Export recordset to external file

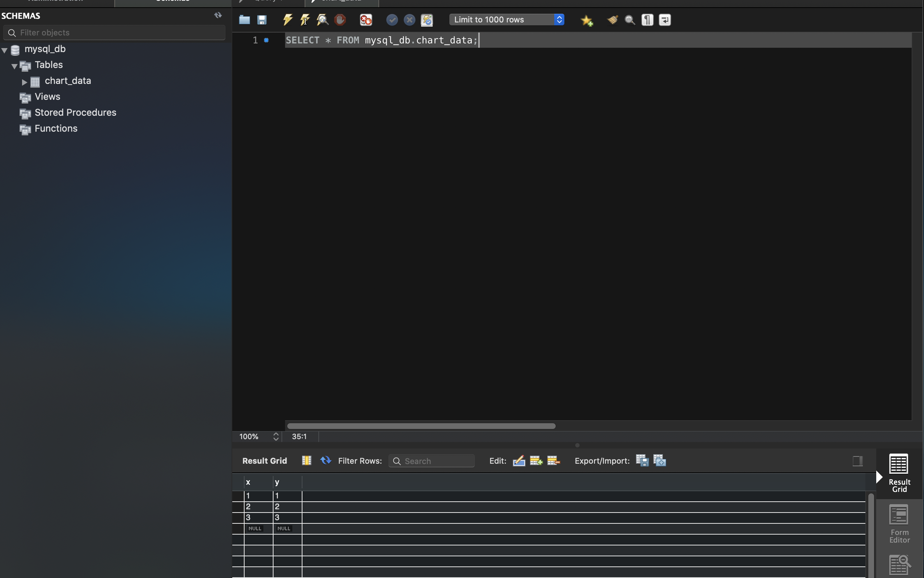coord(642,461)
